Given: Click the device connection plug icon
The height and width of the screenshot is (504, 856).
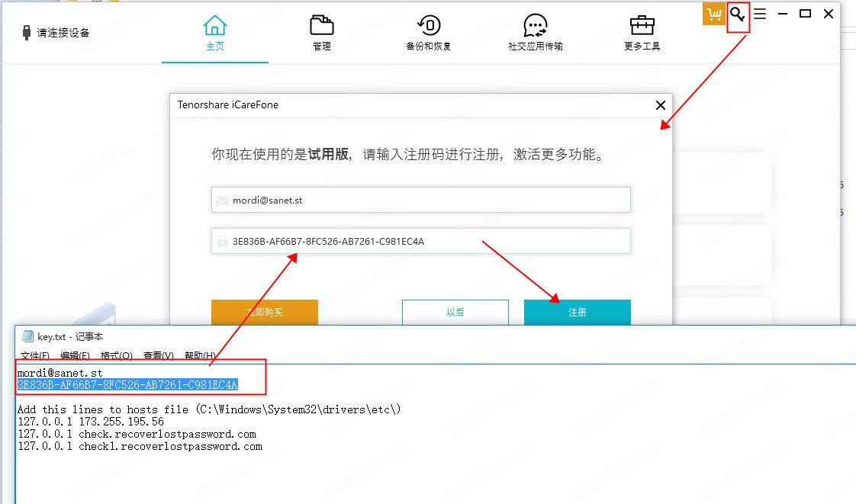Looking at the screenshot, I should tap(26, 33).
